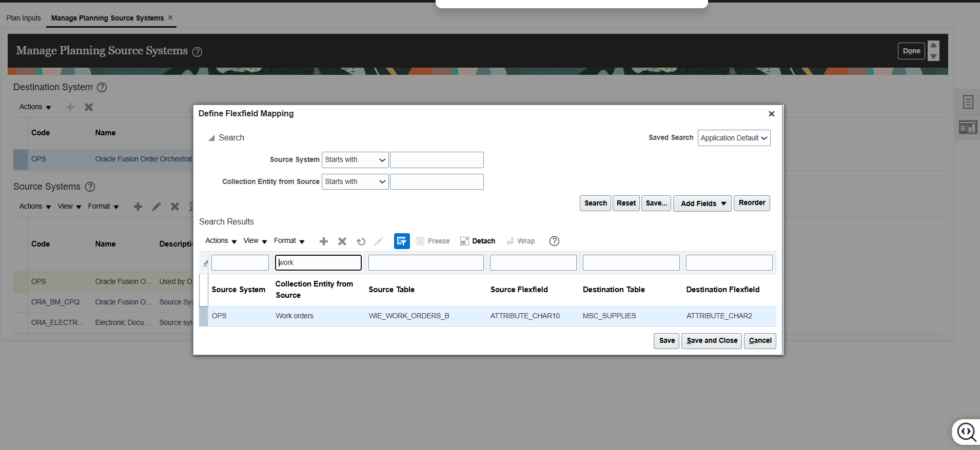
Task: Close the Define Flexfield Mapping dialog
Action: (x=771, y=114)
